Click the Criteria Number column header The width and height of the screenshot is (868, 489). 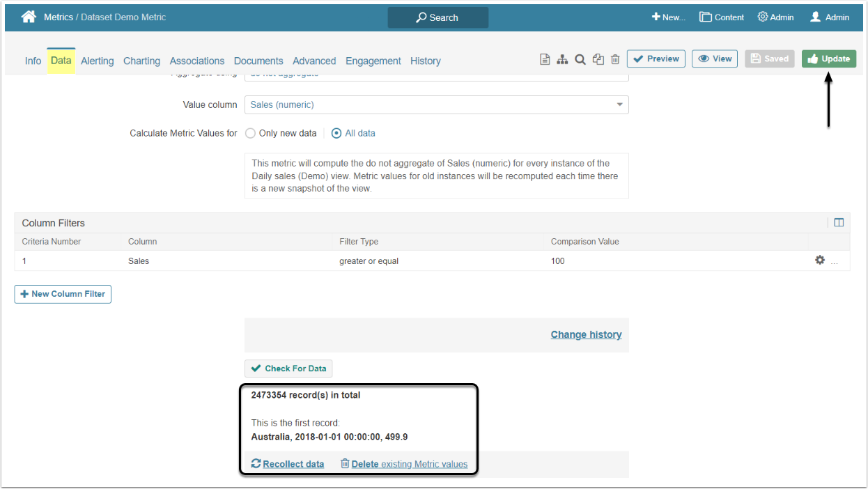52,242
